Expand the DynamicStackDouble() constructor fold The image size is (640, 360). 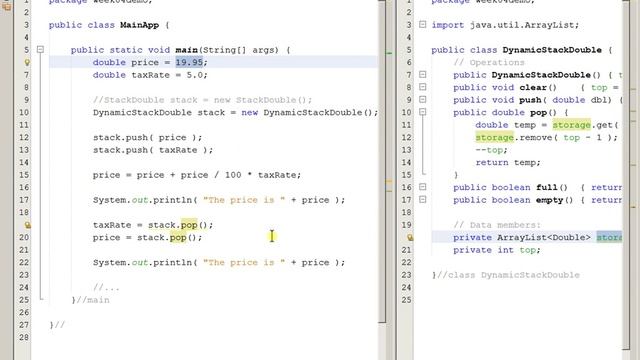click(422, 75)
